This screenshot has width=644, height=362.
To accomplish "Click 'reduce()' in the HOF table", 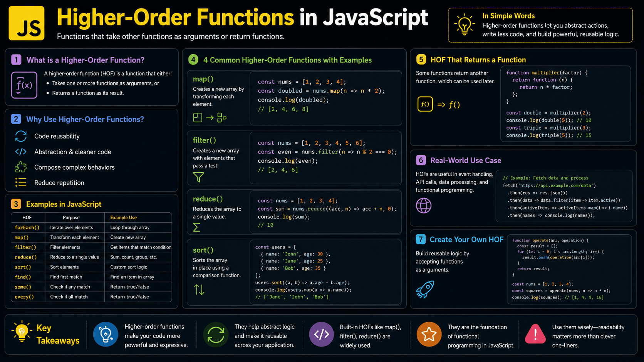I will click(26, 257).
